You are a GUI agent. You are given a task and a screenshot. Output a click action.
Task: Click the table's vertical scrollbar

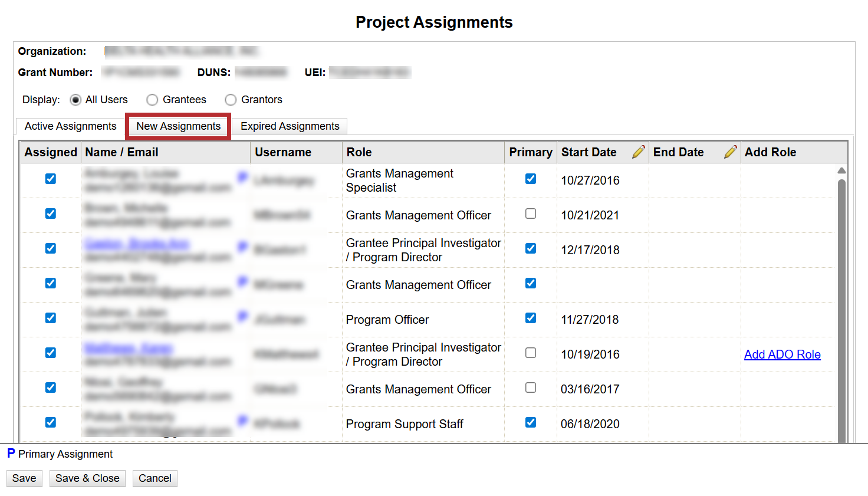[x=841, y=307]
